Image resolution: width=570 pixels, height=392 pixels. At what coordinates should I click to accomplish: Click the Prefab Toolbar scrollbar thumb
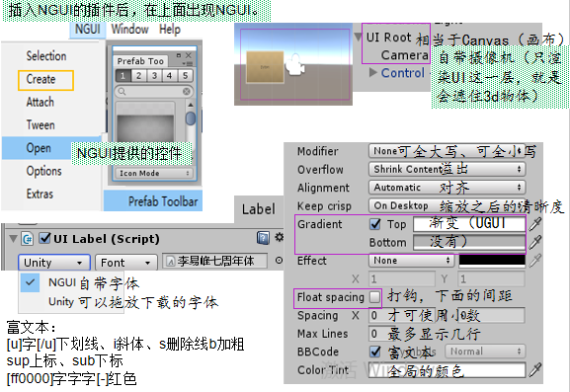pyautogui.click(x=190, y=118)
